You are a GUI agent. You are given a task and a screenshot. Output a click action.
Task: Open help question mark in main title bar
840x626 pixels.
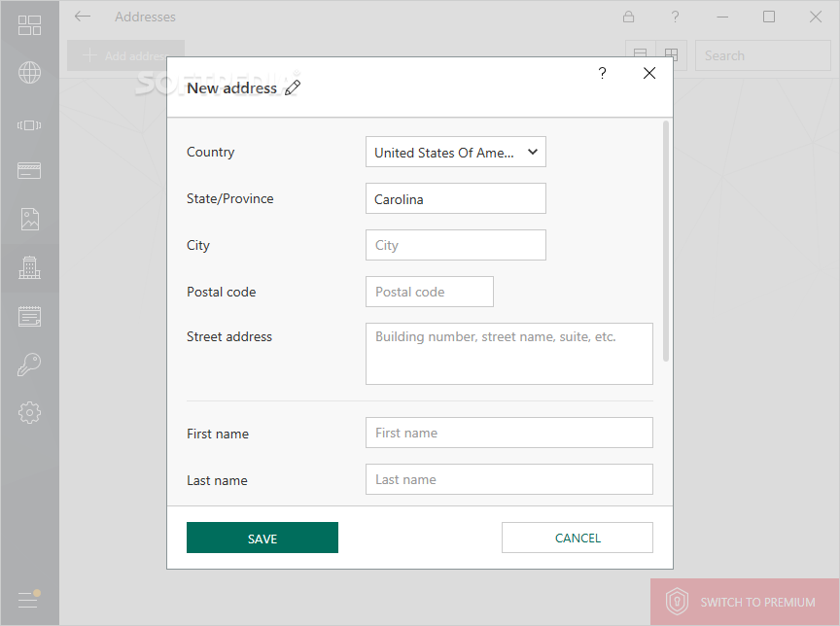coord(675,17)
